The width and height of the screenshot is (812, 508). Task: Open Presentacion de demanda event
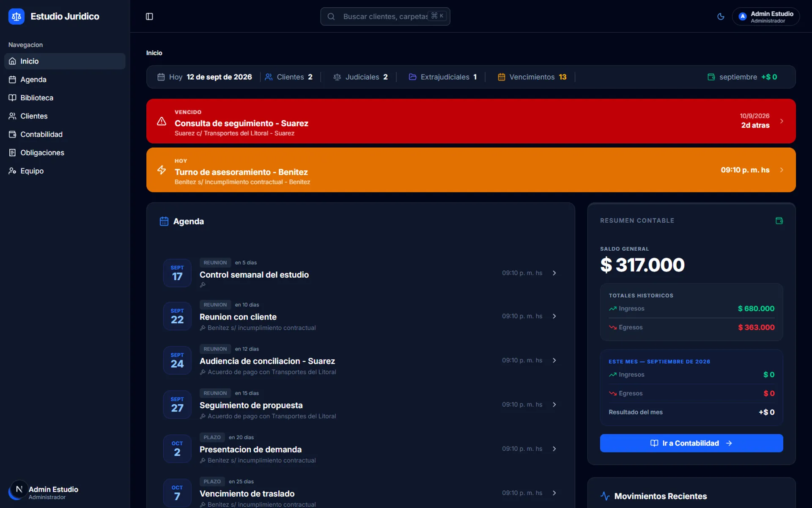coord(360,449)
